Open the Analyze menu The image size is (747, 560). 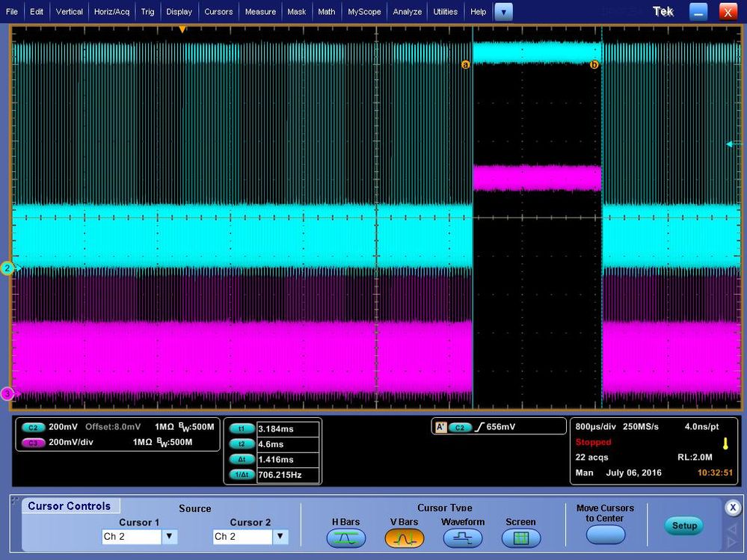[x=407, y=11]
